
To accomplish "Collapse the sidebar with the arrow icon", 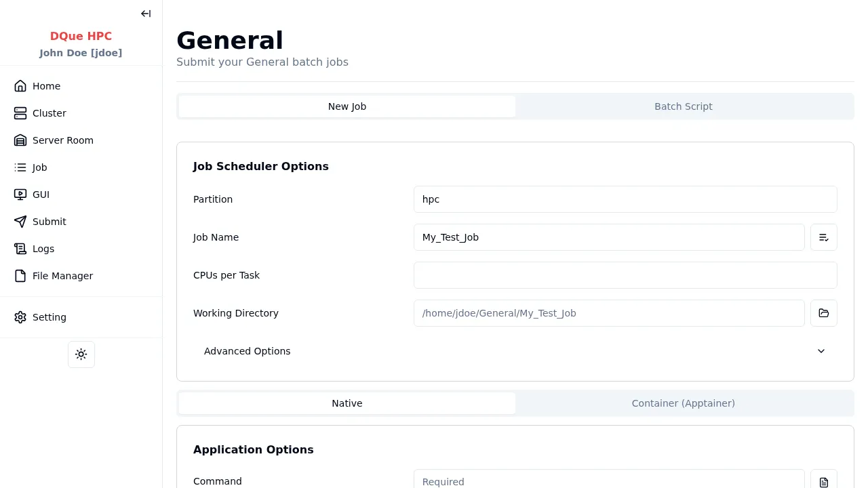I will click(146, 14).
